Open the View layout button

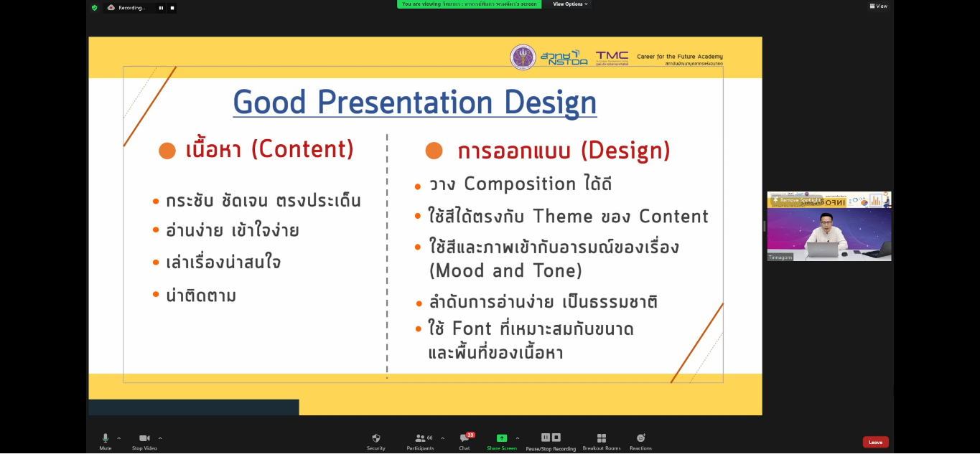tap(879, 6)
